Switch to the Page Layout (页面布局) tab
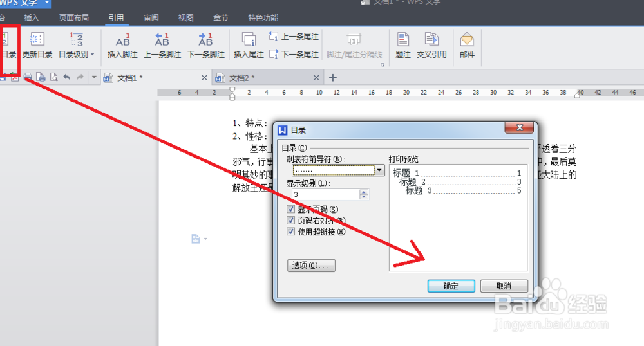This screenshot has width=644, height=346. [73, 17]
